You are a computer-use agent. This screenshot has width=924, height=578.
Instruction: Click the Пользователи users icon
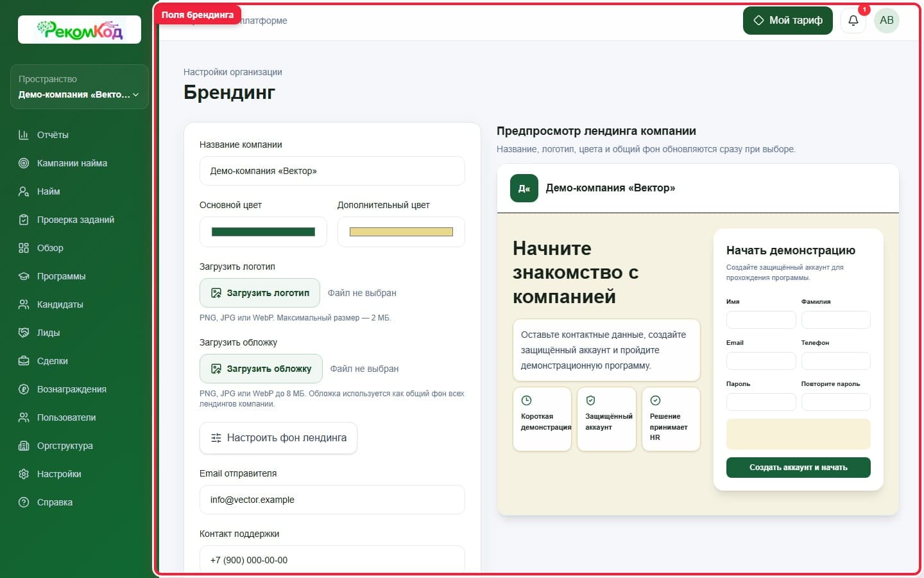click(x=24, y=417)
